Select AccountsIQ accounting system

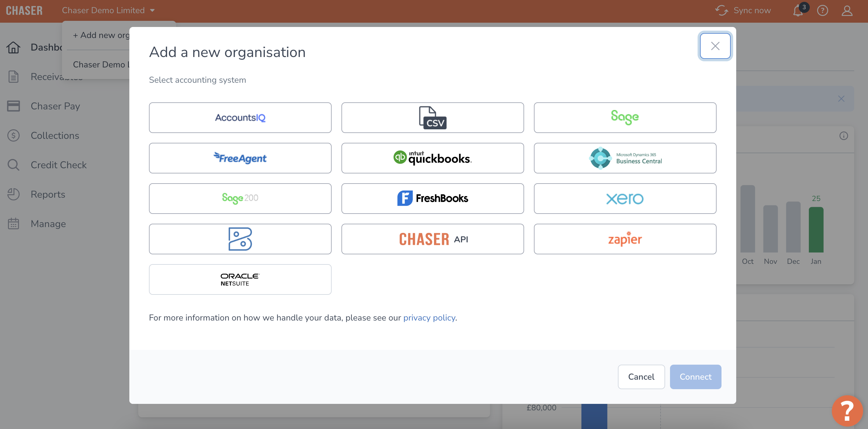(240, 117)
